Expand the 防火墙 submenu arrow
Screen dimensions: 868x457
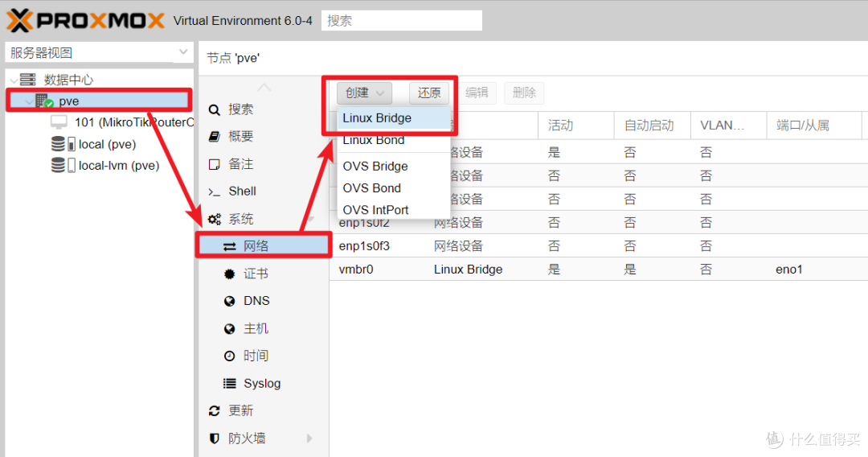coord(309,438)
